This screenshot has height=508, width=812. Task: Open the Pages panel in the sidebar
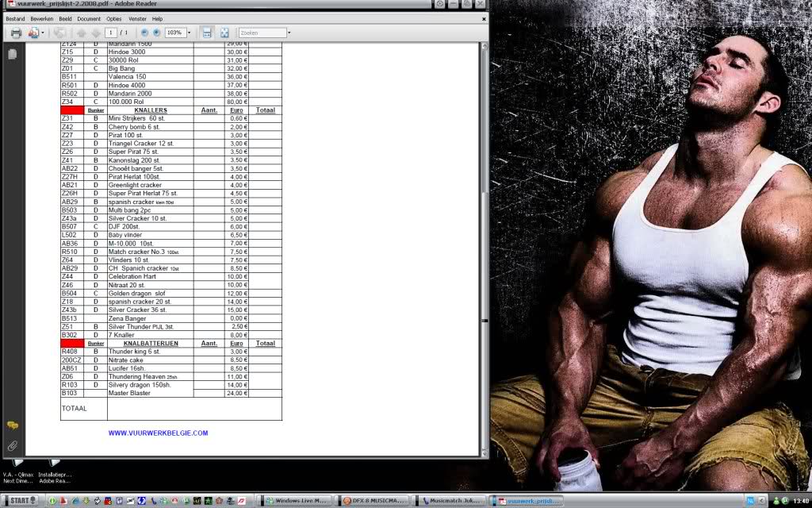click(12, 54)
